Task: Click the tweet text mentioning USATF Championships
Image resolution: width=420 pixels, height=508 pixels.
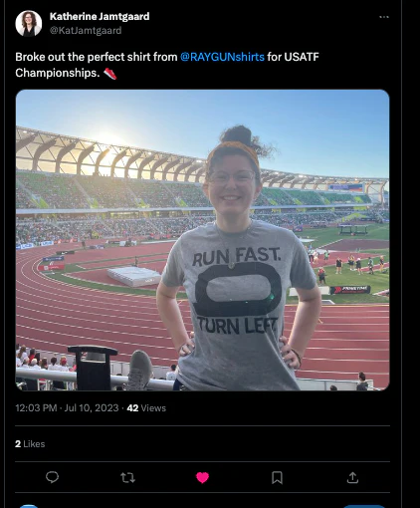Action: (167, 65)
